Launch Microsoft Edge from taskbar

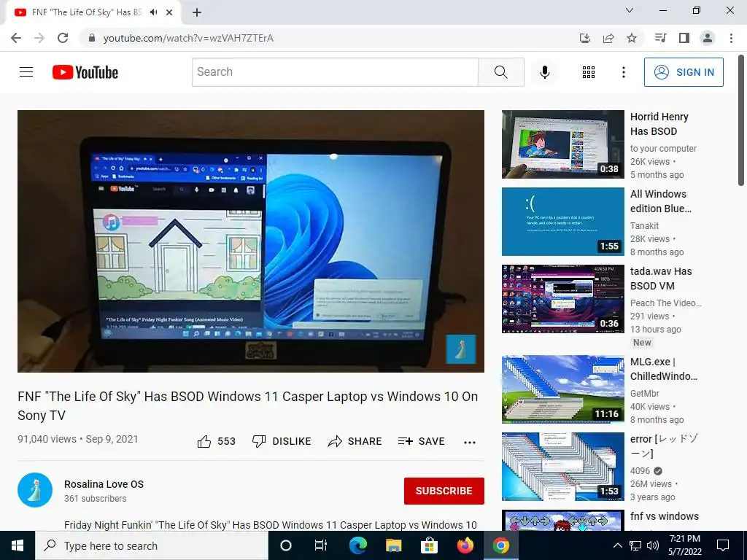coord(357,545)
